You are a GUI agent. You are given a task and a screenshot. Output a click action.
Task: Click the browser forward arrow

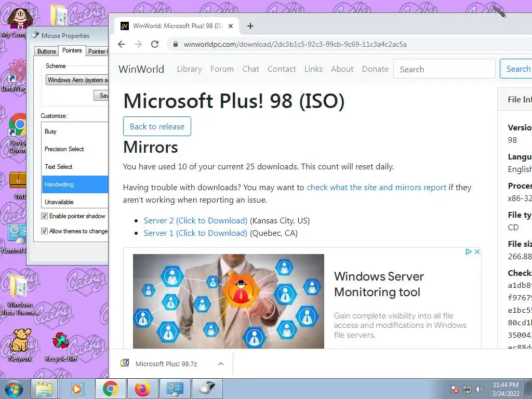[x=138, y=44]
